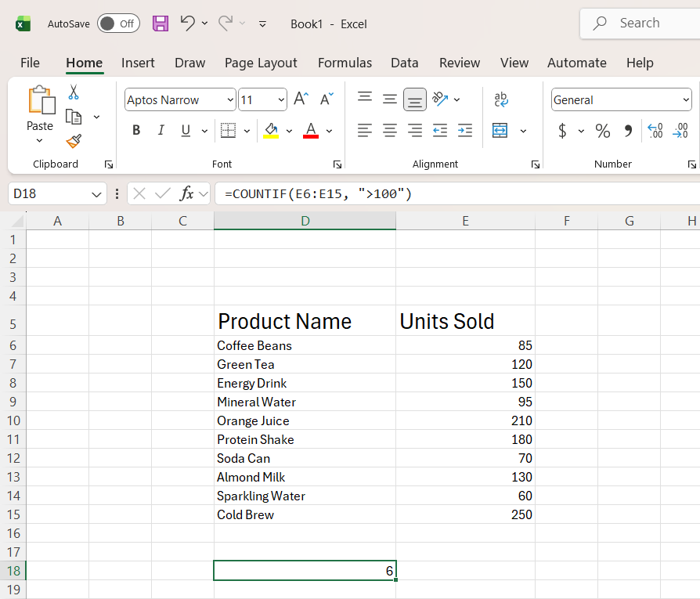Open the Font name dropdown
Image resolution: width=700 pixels, height=599 pixels.
229,99
